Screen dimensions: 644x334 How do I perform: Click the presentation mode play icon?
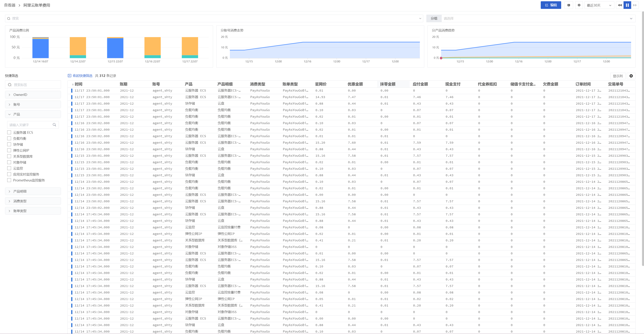tap(569, 5)
